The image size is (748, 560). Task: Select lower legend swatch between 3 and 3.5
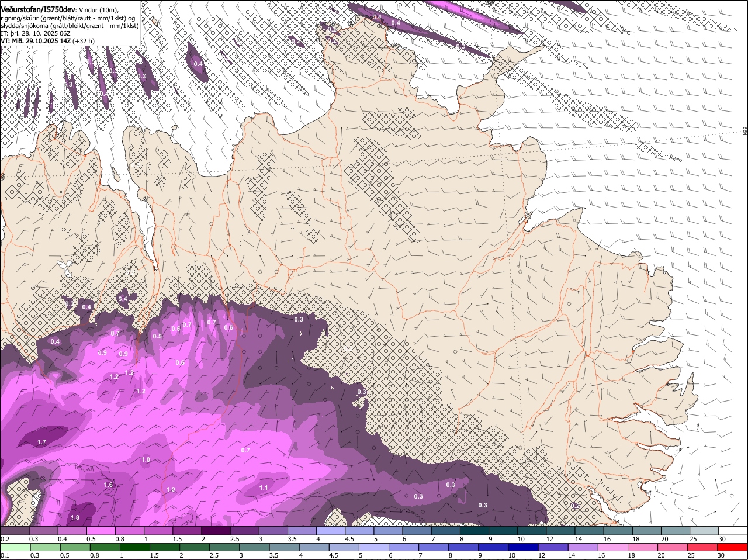click(x=254, y=548)
